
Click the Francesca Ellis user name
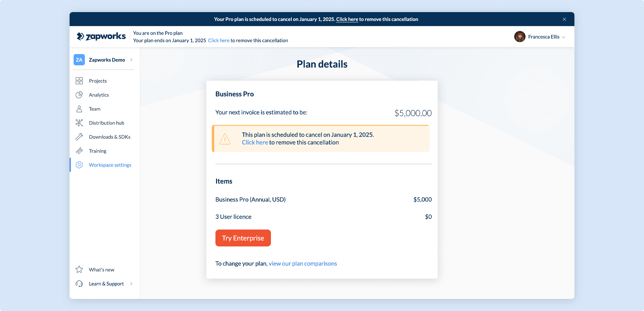[x=544, y=37]
